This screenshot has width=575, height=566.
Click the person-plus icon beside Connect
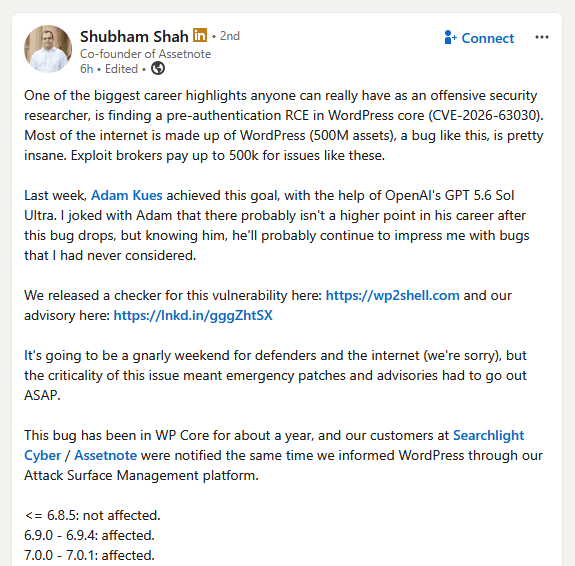click(x=450, y=37)
